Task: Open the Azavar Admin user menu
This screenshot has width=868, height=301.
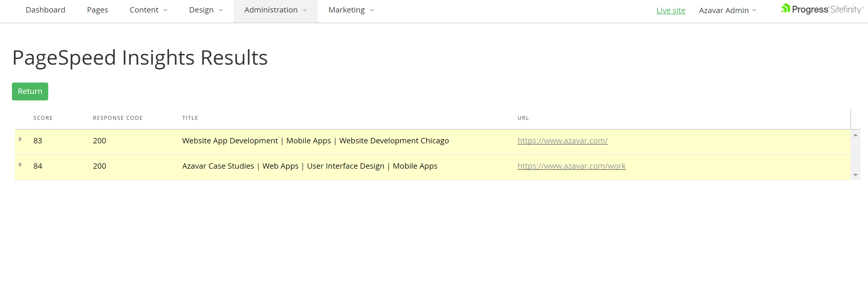Action: pyautogui.click(x=727, y=10)
